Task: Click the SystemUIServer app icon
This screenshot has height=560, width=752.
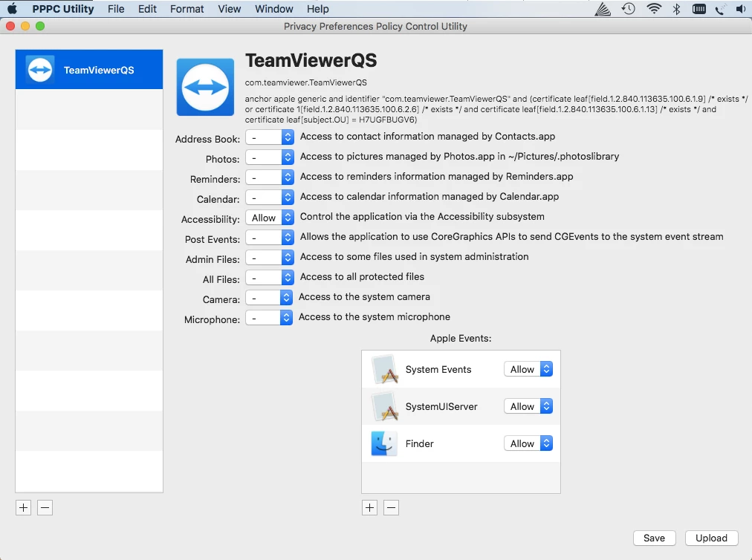Action: (x=385, y=406)
